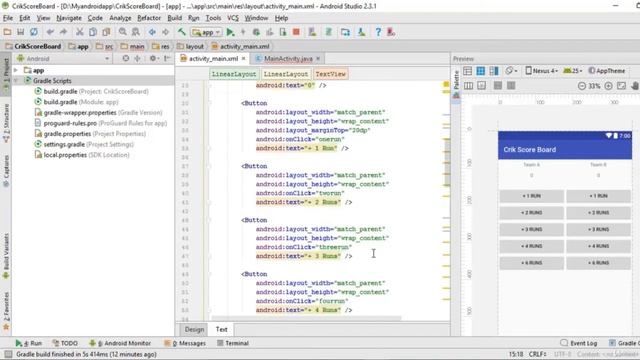This screenshot has height=360, width=640.
Task: Click the Paste icon in toolbar
Action: pos(106,32)
